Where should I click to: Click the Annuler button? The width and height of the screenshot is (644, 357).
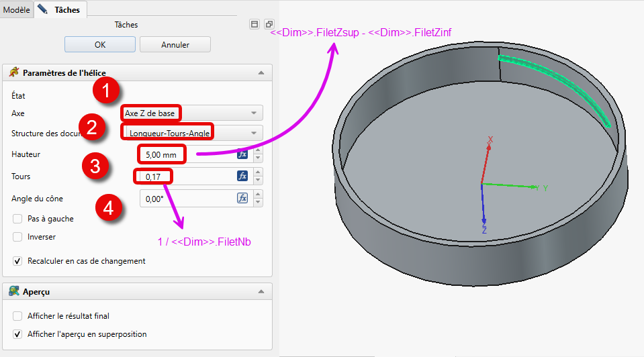[175, 45]
